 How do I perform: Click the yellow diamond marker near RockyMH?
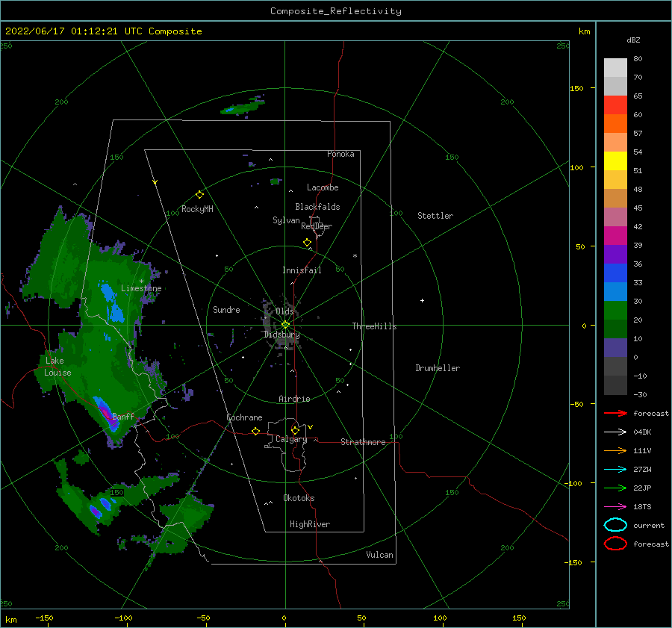pos(199,195)
